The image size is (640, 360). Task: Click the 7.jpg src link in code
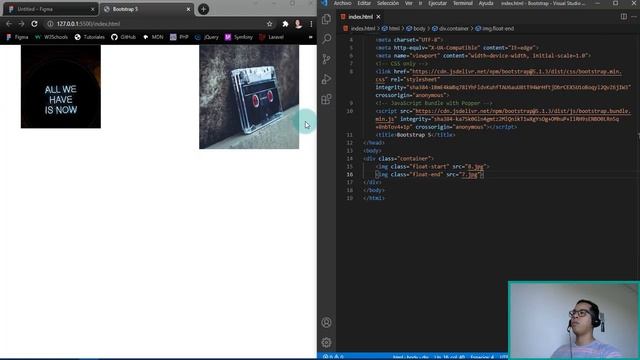click(469, 174)
